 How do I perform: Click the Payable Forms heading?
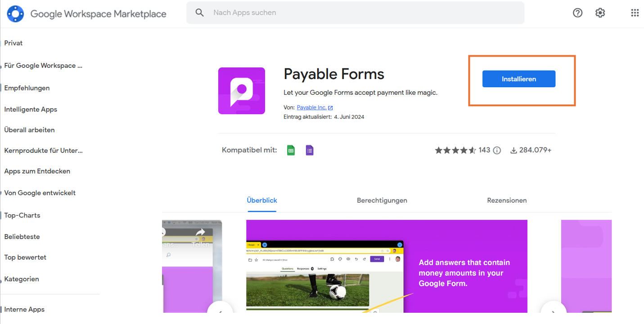click(334, 74)
